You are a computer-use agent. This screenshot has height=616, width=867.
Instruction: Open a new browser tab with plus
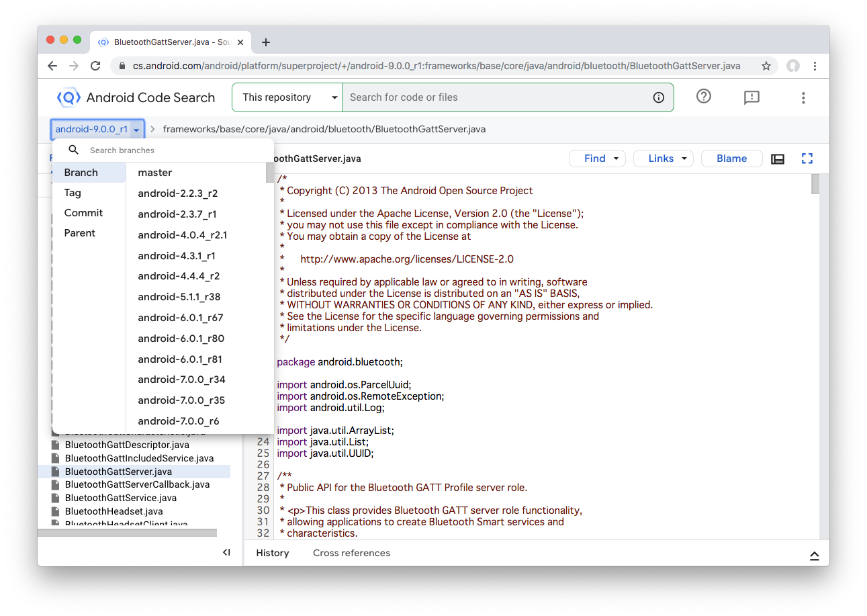click(266, 42)
